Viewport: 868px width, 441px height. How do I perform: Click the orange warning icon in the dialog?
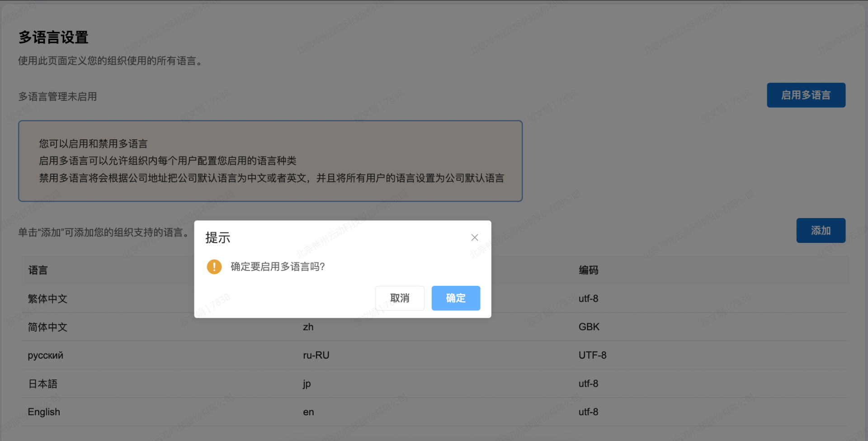(214, 267)
